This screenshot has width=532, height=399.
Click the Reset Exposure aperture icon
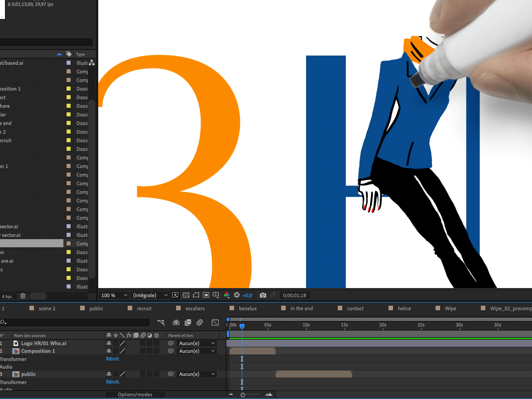coord(237,295)
